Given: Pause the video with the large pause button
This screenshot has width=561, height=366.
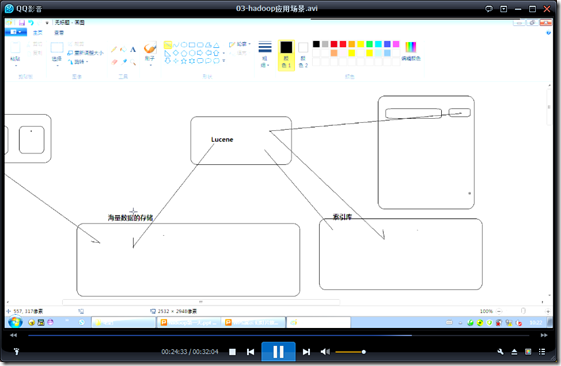Looking at the screenshot, I should point(278,352).
